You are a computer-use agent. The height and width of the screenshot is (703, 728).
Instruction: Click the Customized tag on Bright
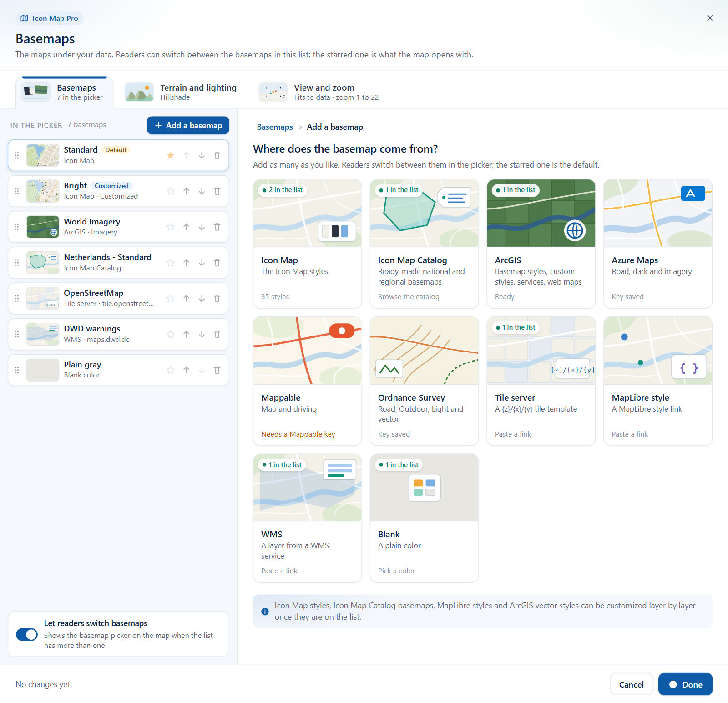point(111,186)
